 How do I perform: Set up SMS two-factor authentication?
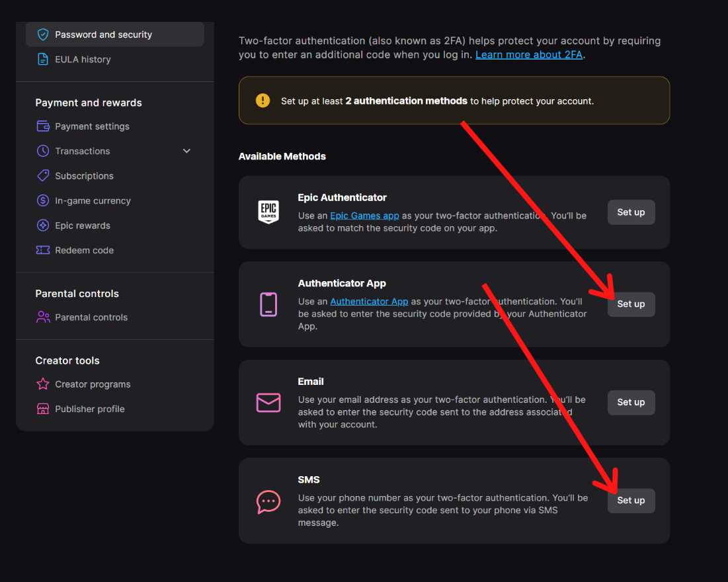coord(631,501)
